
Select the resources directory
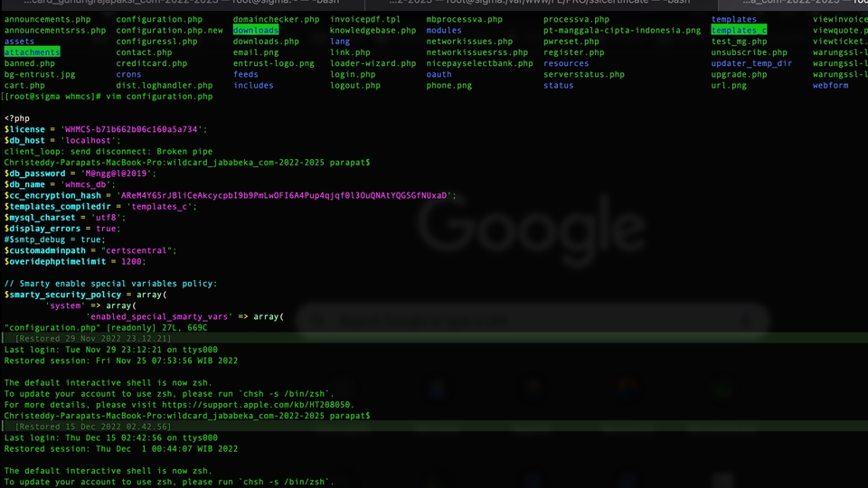click(566, 63)
